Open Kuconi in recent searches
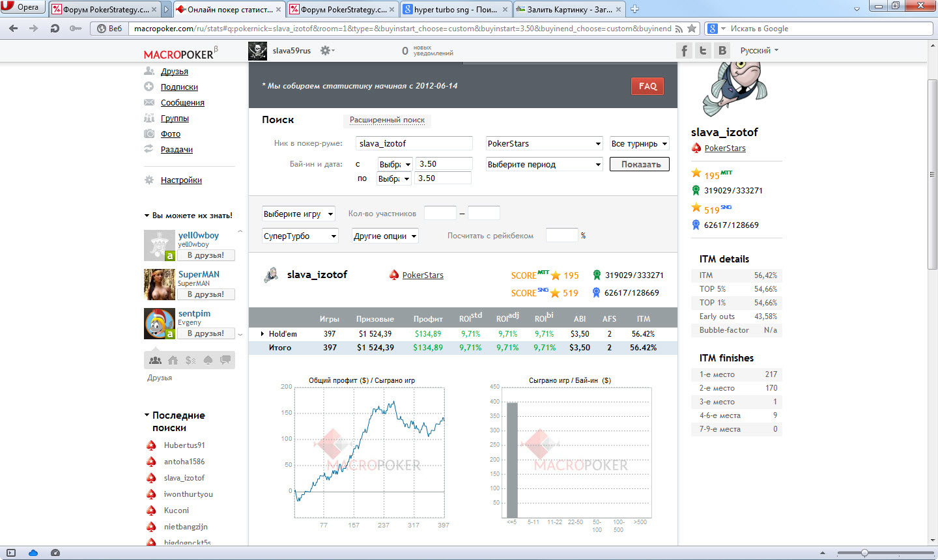 pyautogui.click(x=176, y=511)
